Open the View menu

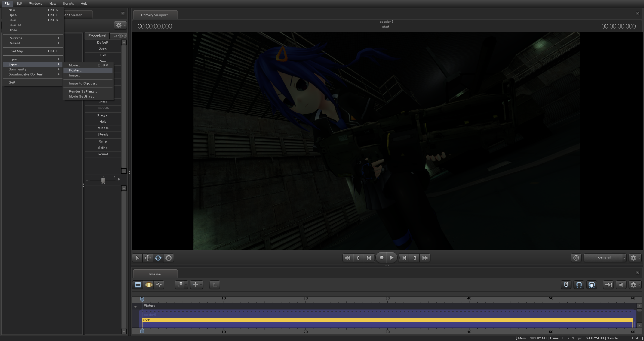tap(53, 4)
